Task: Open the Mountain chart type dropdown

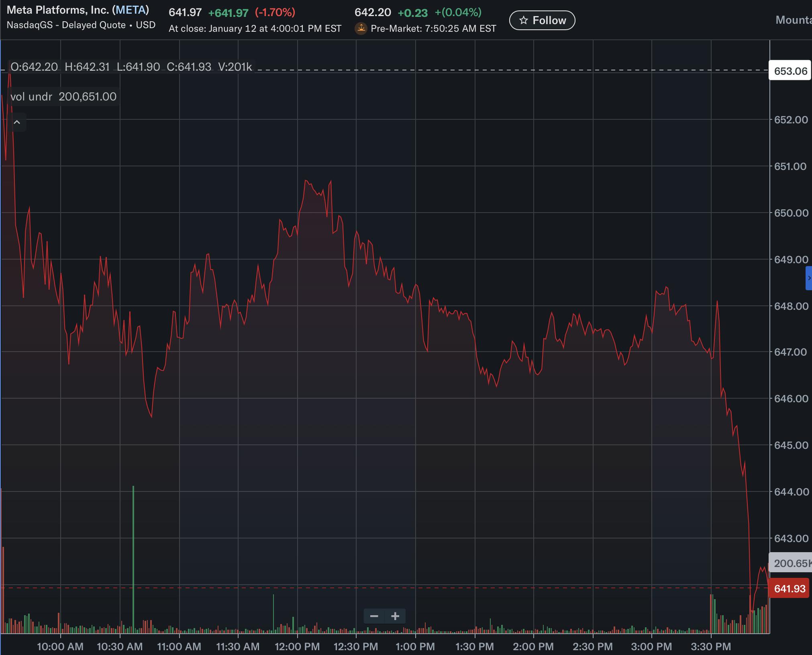Action: (793, 20)
